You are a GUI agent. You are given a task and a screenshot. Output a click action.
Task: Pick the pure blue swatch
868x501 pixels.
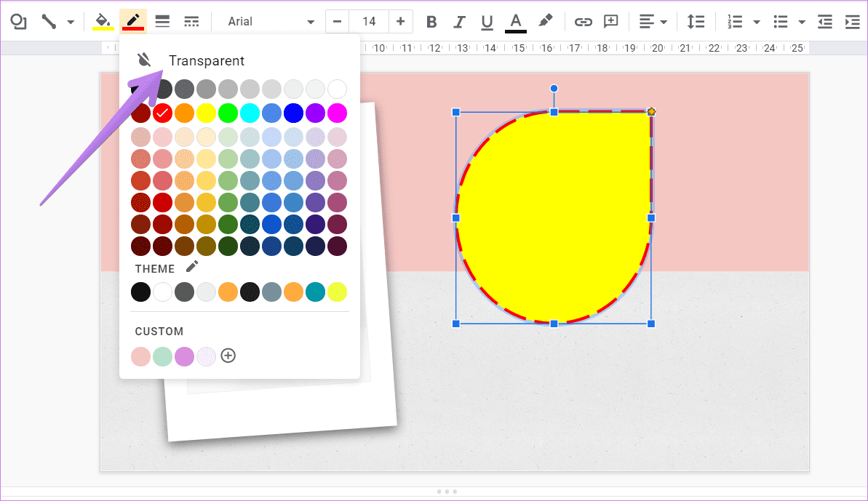pyautogui.click(x=293, y=113)
